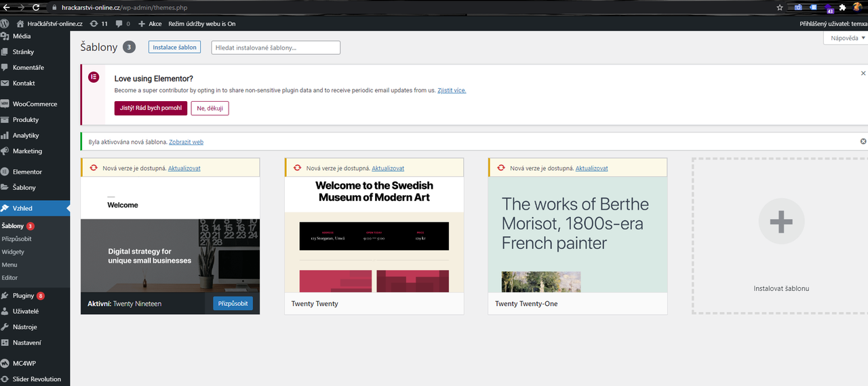
Task: Open the Elementor sidebar icon
Action: point(5,172)
